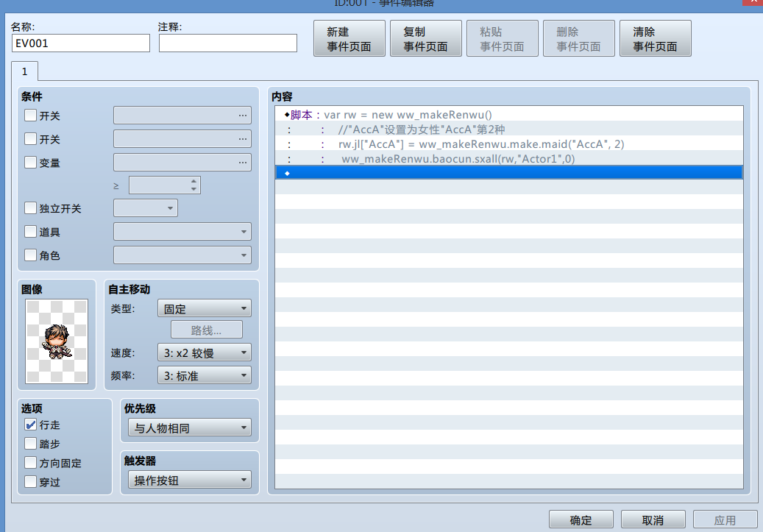Screen dimensions: 763x532
Task: Select the rw.jl["AccA"] script line
Action: pos(509,144)
